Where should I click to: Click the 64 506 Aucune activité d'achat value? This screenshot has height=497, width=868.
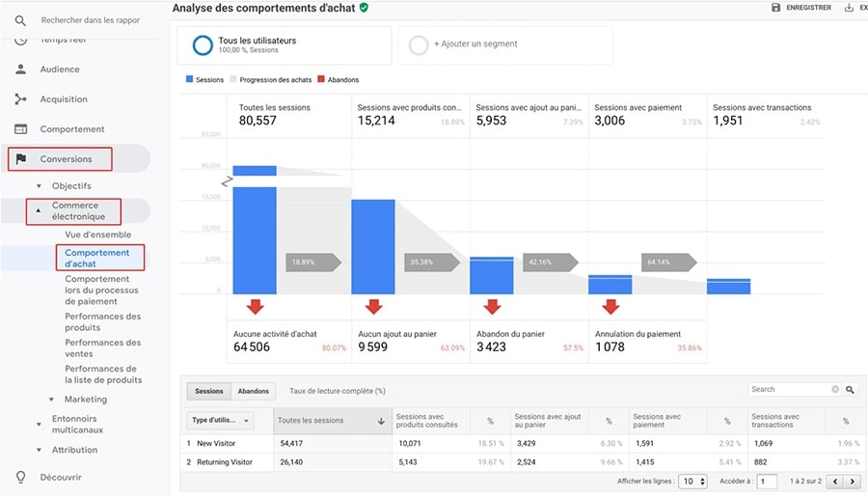pos(252,347)
